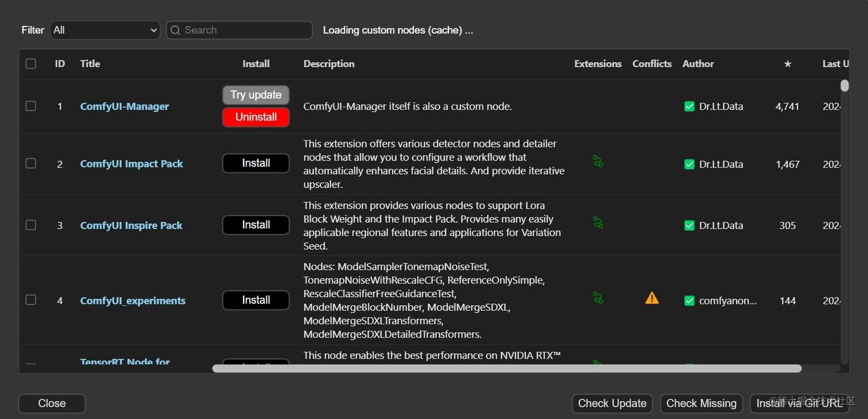Select the ComfyUI Inspire Pack checkbox
Image resolution: width=868 pixels, height=419 pixels.
tap(31, 225)
